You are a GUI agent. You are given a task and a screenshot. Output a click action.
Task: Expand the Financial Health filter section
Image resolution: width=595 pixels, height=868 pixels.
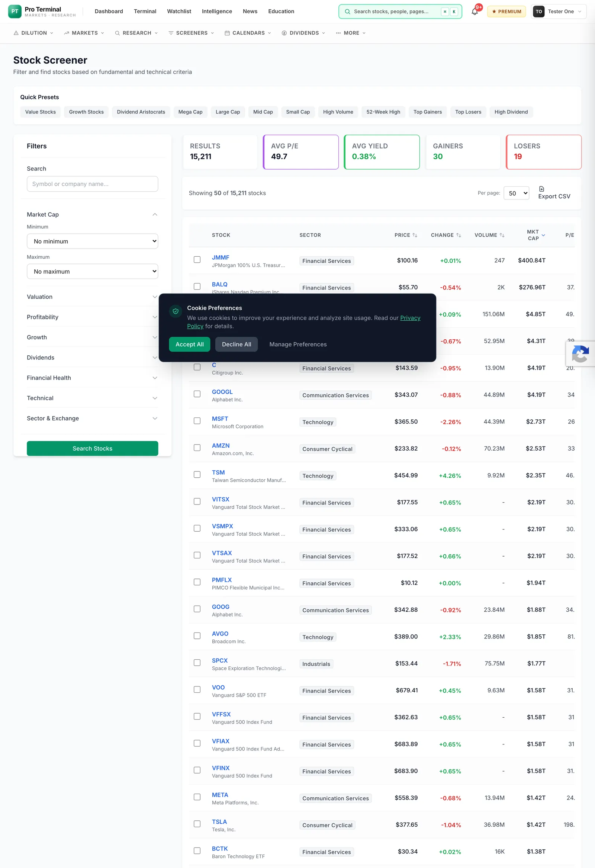[92, 378]
